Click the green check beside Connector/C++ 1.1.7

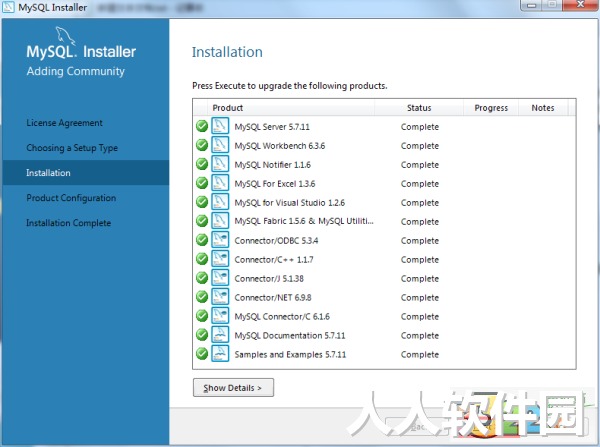[202, 259]
